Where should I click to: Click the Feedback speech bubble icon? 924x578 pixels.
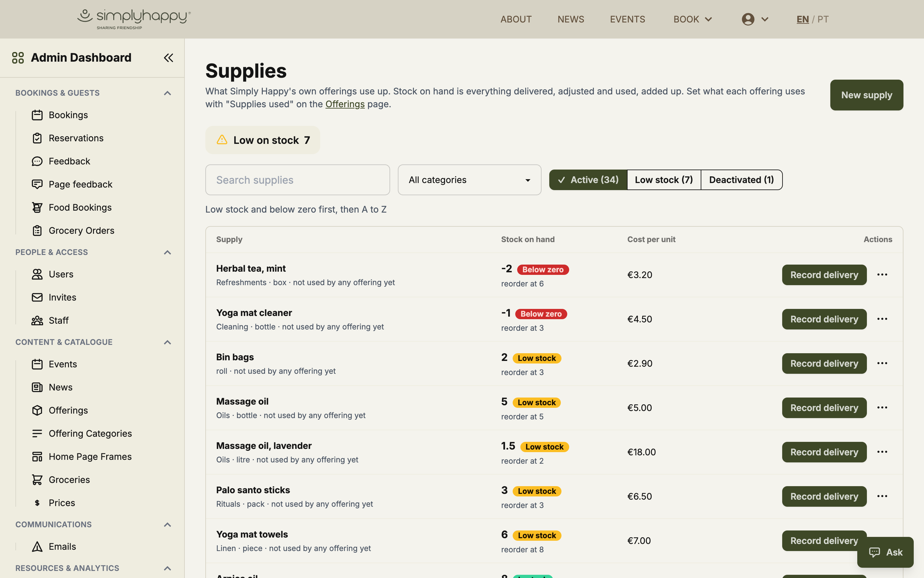(37, 161)
